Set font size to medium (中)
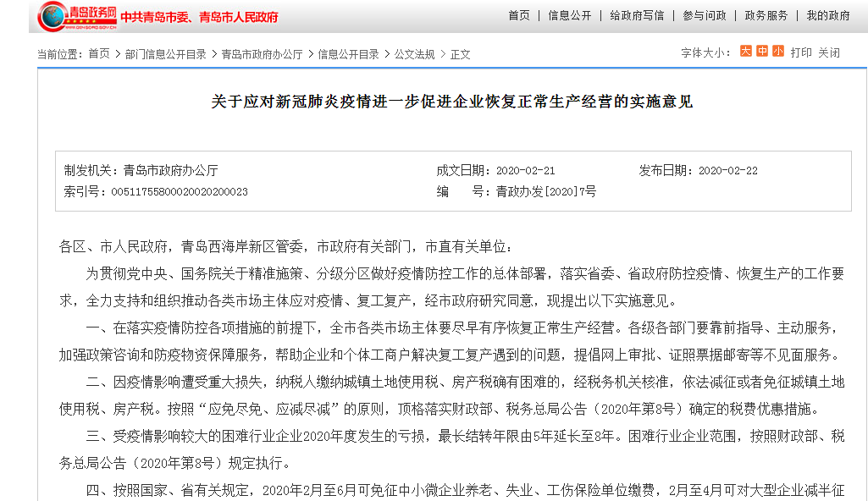The width and height of the screenshot is (868, 501). coord(762,52)
